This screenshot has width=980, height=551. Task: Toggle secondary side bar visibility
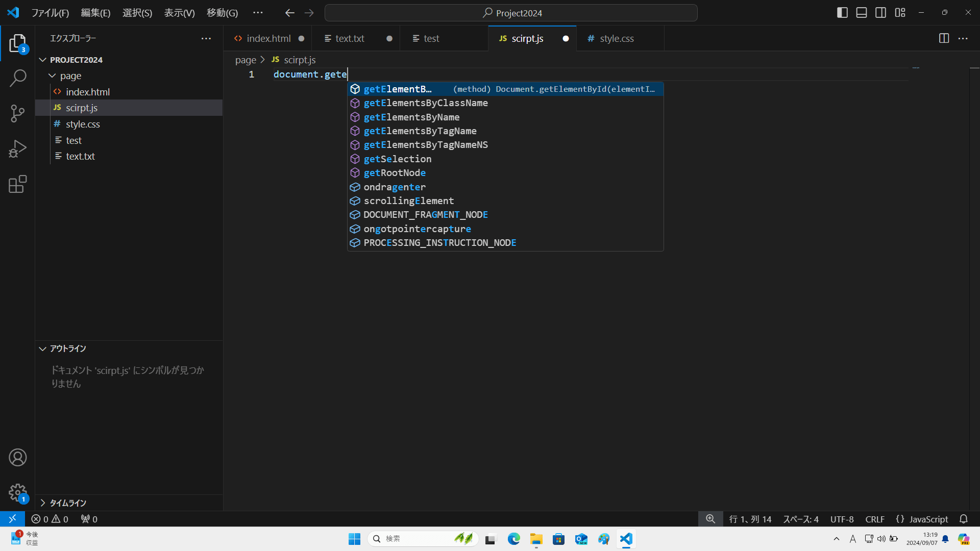(x=881, y=13)
